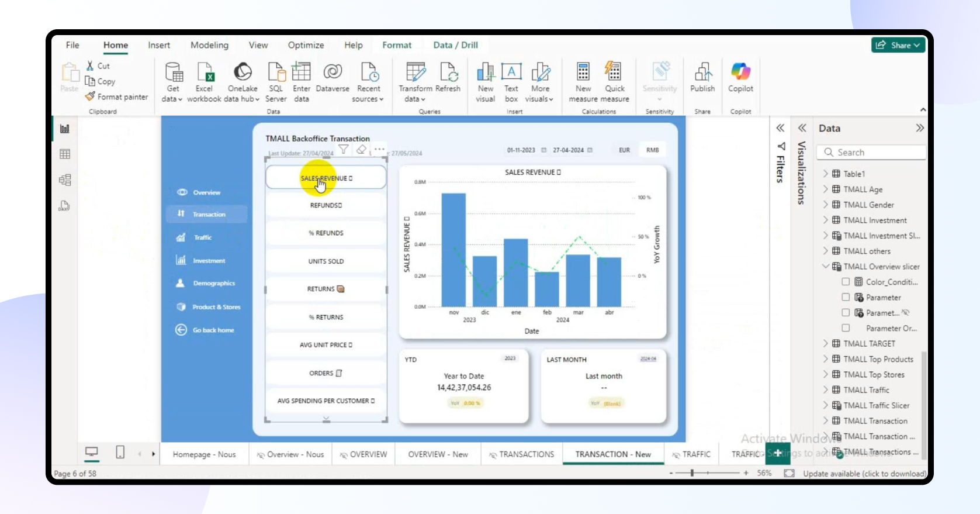Import from Excel workbook

[x=205, y=82]
